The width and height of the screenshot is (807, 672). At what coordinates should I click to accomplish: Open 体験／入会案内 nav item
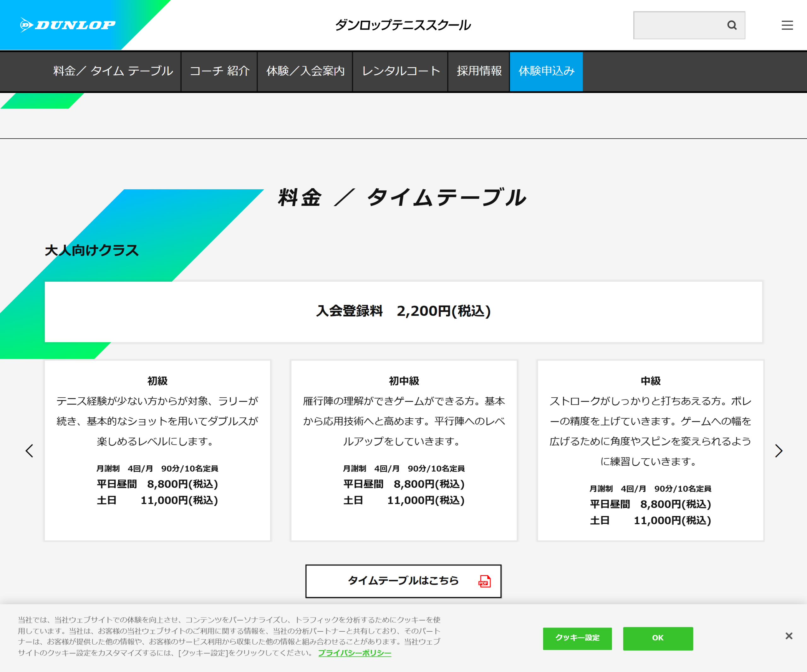pos(305,71)
